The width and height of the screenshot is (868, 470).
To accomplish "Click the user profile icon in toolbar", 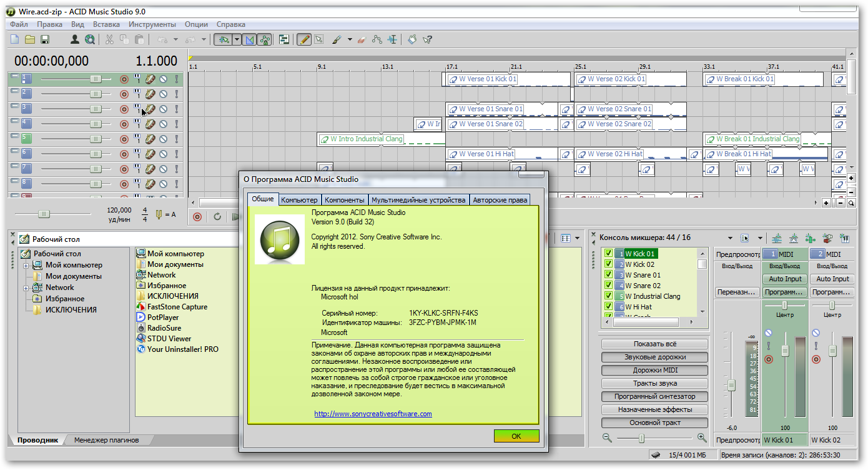I will [x=75, y=39].
